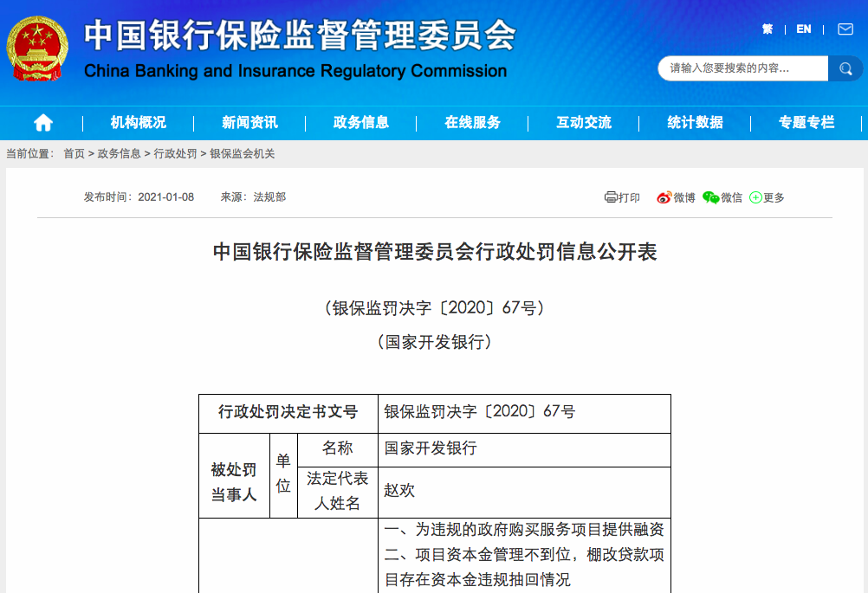Expand more sharing options (更多)

click(x=767, y=197)
